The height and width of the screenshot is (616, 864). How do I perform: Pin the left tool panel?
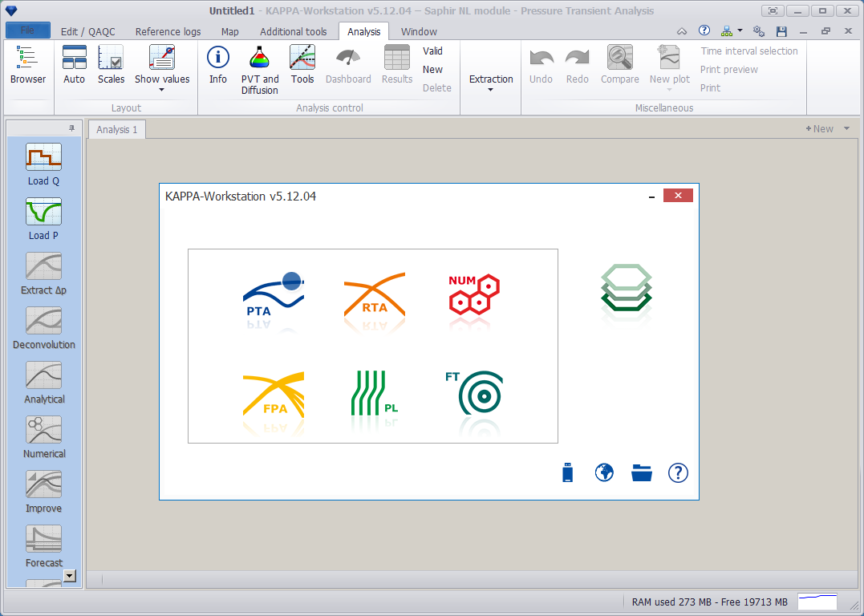pos(71,128)
